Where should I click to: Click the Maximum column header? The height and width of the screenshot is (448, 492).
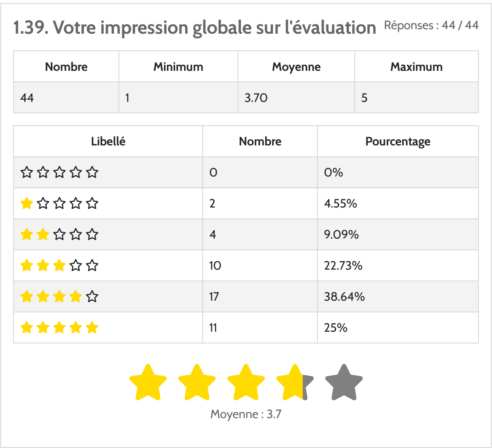(416, 67)
